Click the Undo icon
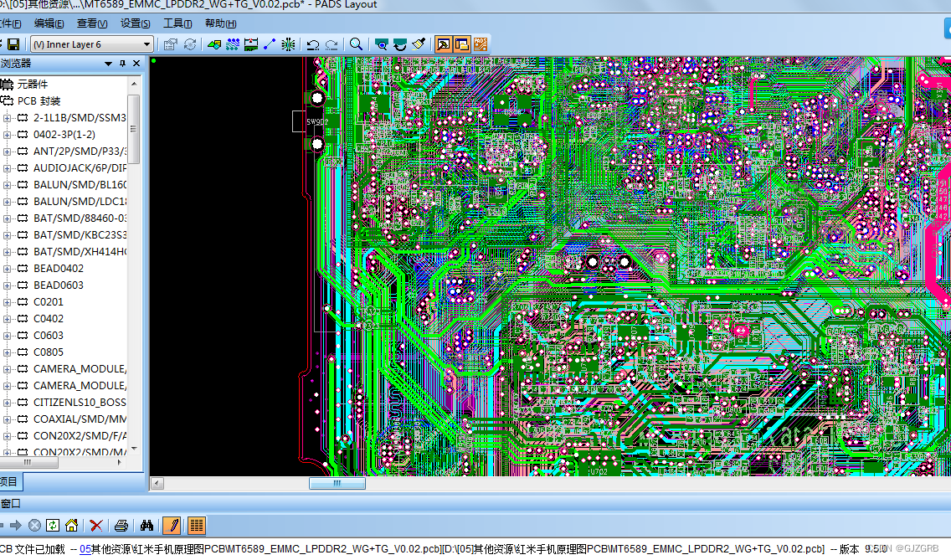This screenshot has height=560, width=951. [x=313, y=44]
